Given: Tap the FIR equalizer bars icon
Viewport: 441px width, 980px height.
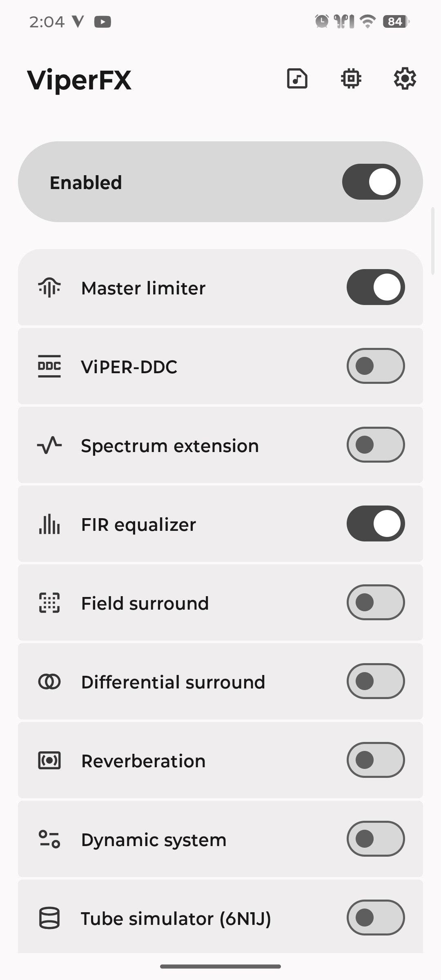Looking at the screenshot, I should tap(49, 524).
